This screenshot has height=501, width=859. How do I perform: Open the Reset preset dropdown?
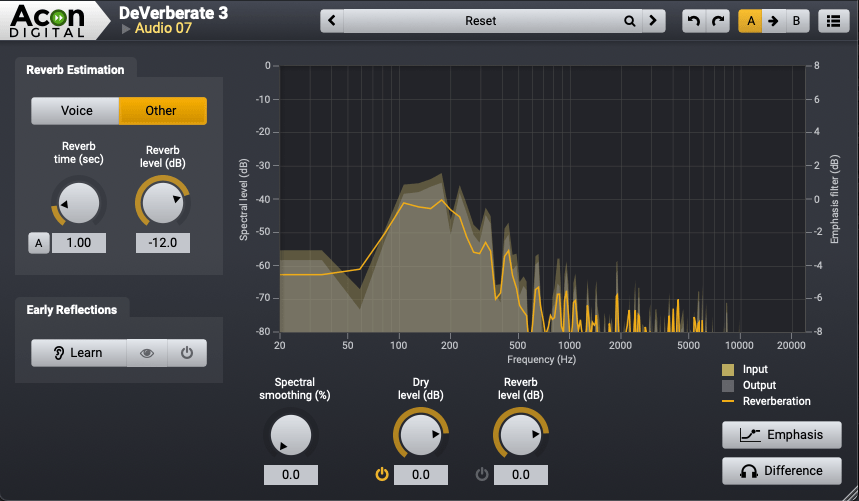[480, 20]
